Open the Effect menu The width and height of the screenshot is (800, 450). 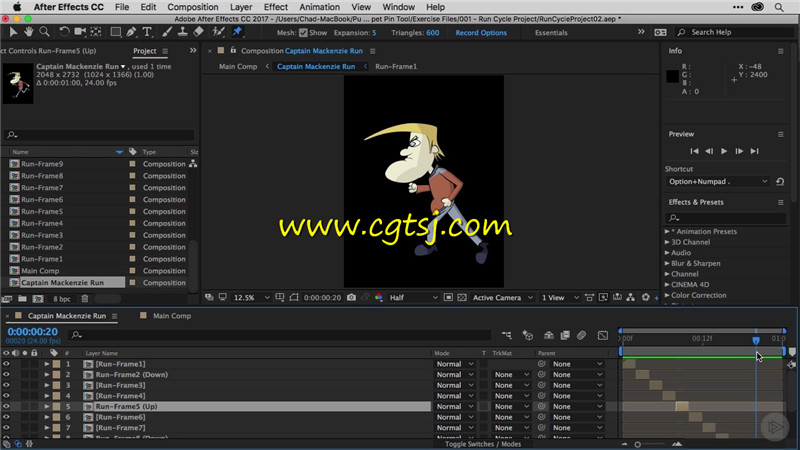point(276,7)
